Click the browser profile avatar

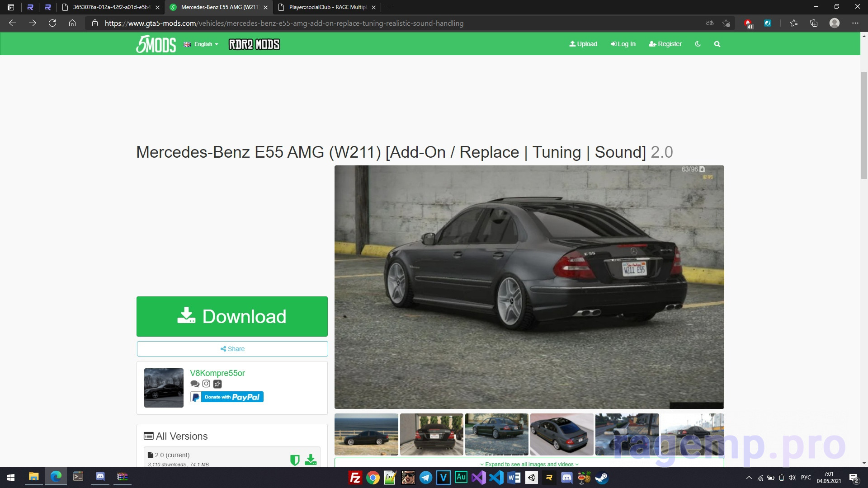click(x=835, y=23)
